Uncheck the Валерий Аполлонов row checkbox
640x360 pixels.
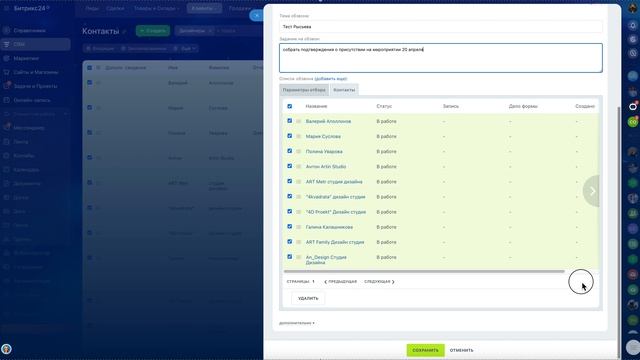[289, 121]
